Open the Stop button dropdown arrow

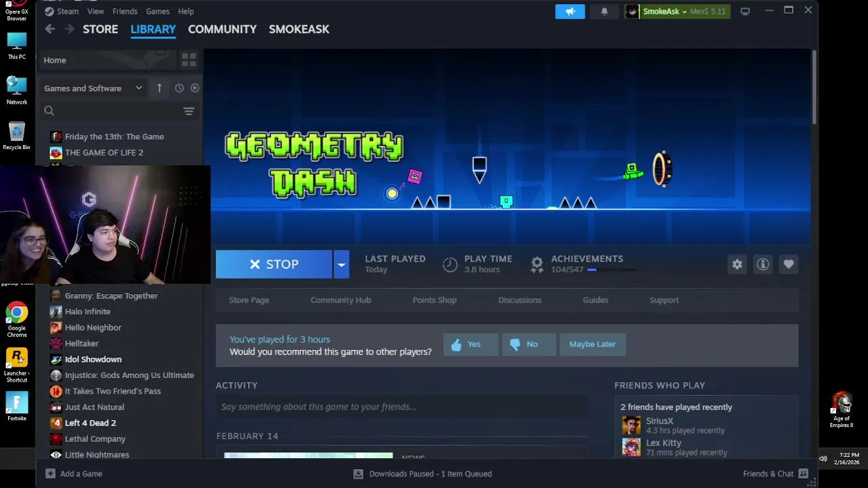(x=341, y=264)
